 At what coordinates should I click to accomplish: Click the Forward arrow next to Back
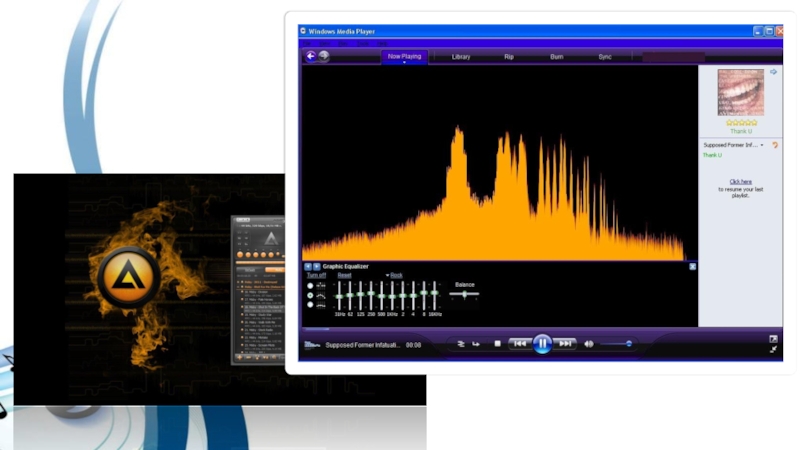pyautogui.click(x=324, y=56)
